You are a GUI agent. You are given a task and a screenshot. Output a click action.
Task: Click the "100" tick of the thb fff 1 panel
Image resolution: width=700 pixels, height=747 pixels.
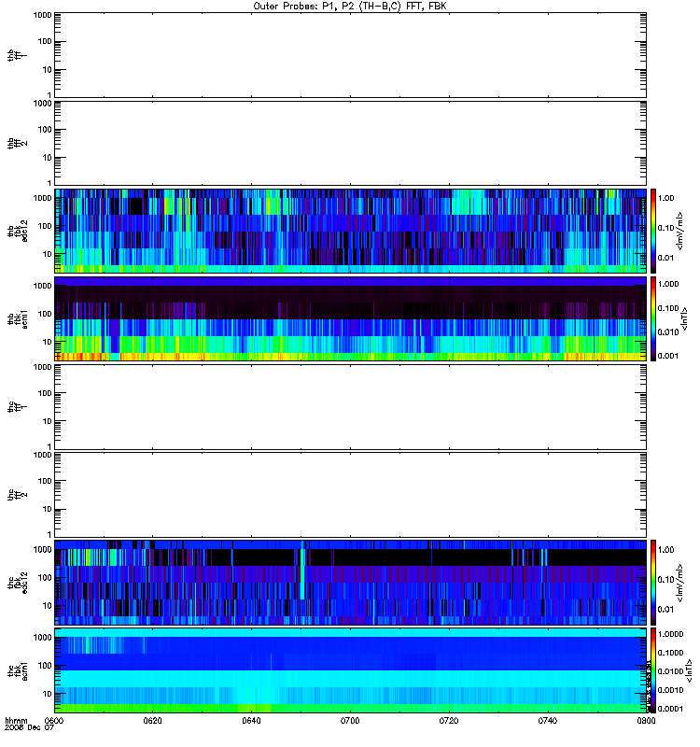pos(45,41)
